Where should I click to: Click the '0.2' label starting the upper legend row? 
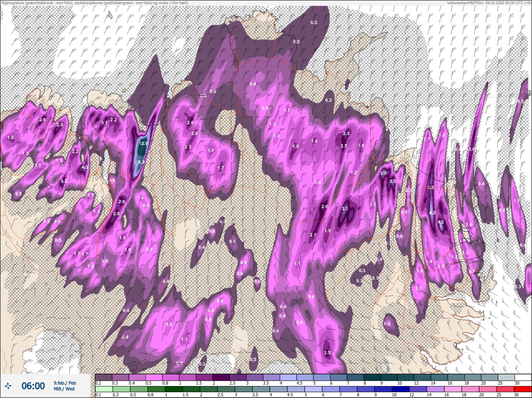[x=98, y=383]
